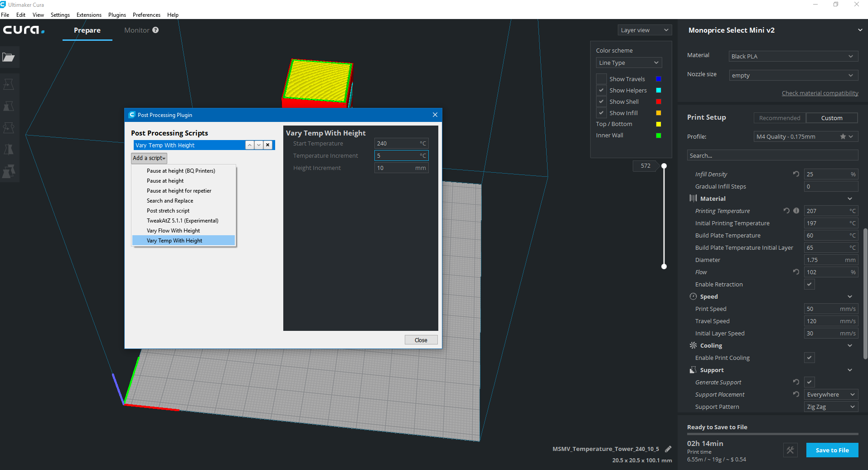This screenshot has height=470, width=868.
Task: Uncheck the Show Infill checkbox
Action: pyautogui.click(x=601, y=113)
